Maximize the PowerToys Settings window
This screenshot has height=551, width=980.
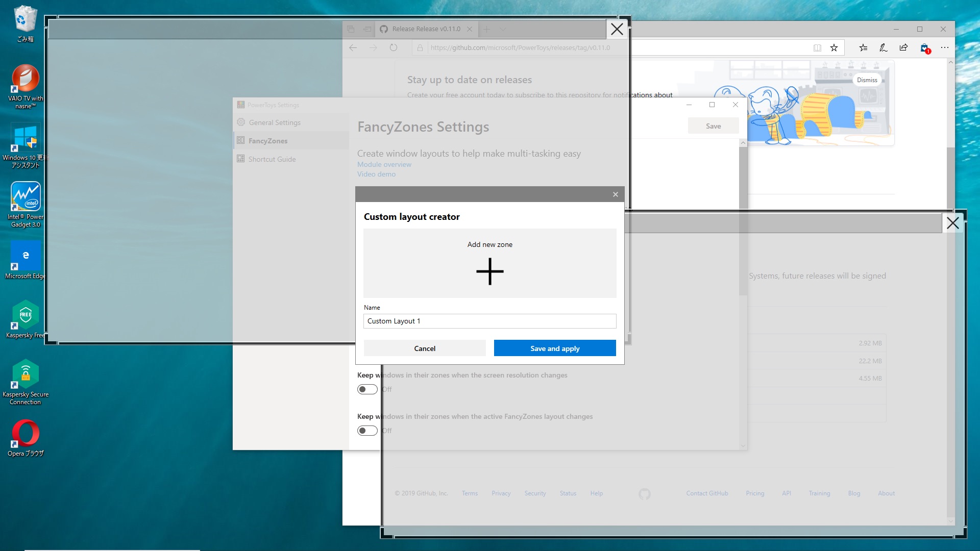point(712,105)
